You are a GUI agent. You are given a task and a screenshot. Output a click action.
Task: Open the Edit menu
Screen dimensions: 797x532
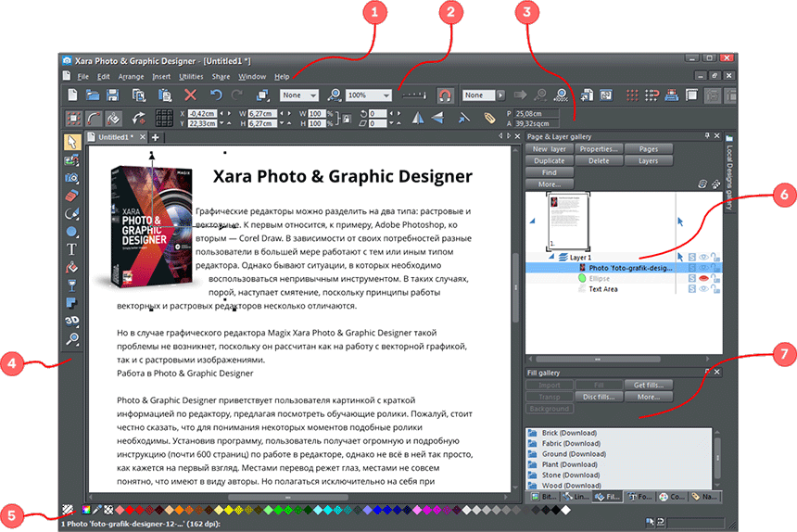pos(104,77)
